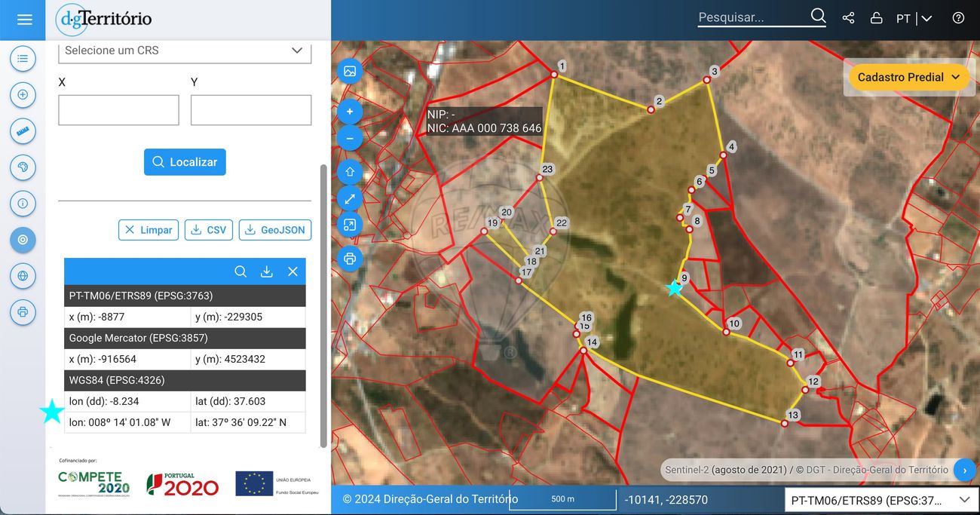Open the layers list sidebar icon
The image size is (980, 515).
23,58
